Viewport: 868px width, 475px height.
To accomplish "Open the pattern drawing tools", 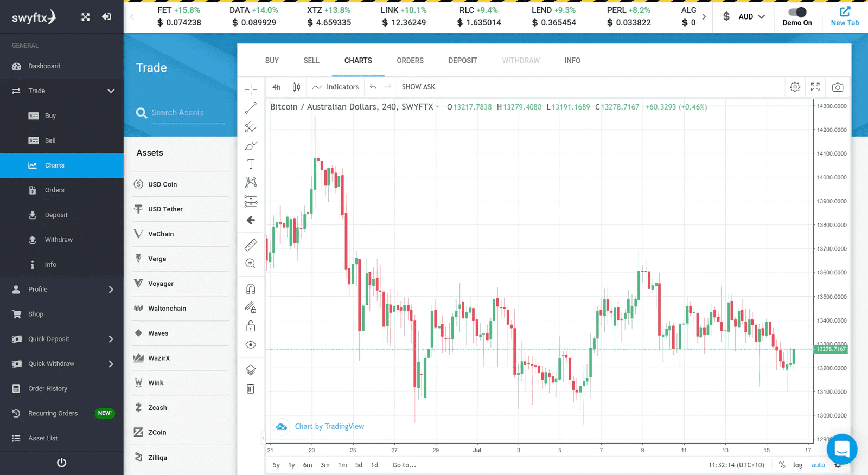I will [251, 183].
